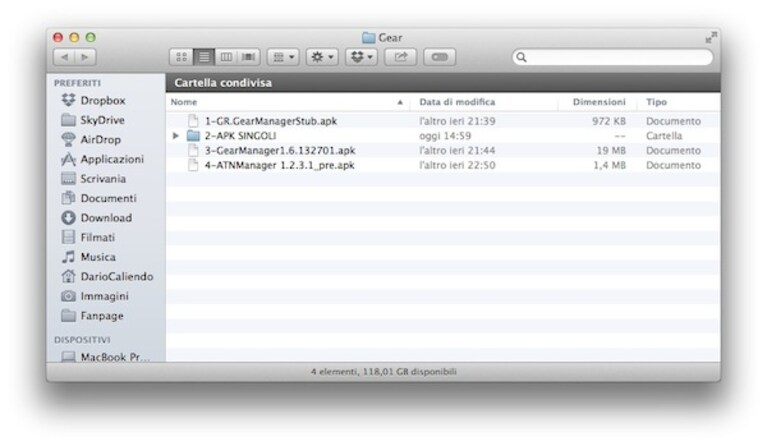767x446 pixels.
Task: Open the gear action menu
Action: coord(322,57)
